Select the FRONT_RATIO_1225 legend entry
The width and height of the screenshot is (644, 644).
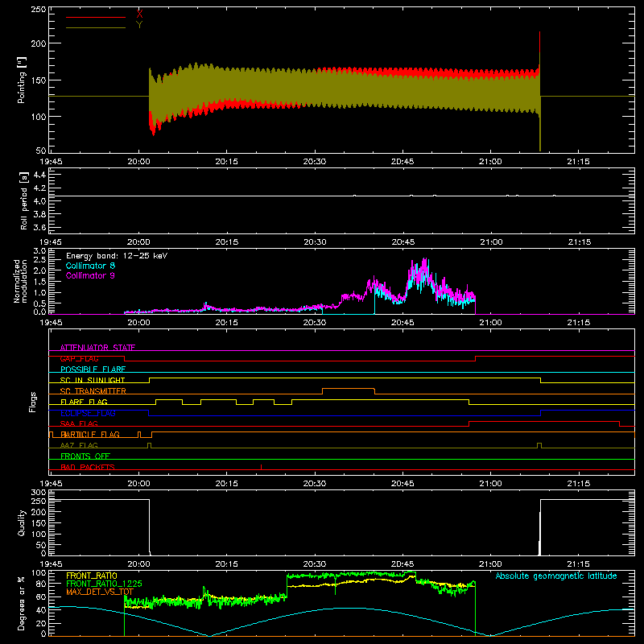coord(104,584)
